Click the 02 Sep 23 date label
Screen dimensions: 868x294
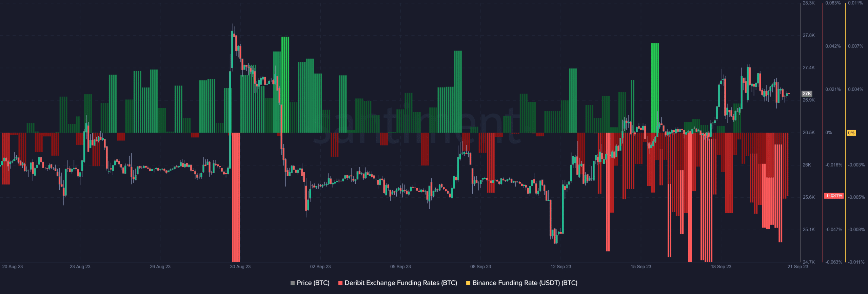[320, 267]
